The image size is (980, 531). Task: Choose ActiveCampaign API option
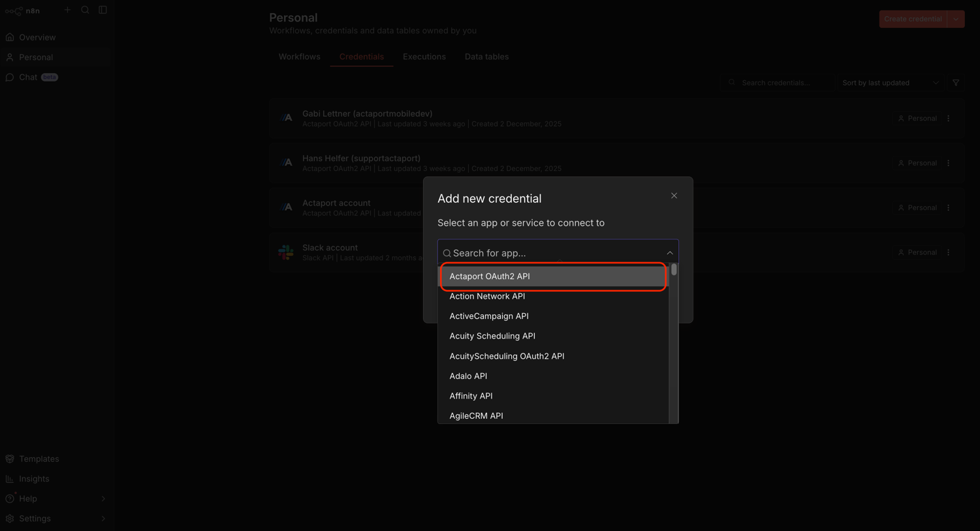(553, 316)
